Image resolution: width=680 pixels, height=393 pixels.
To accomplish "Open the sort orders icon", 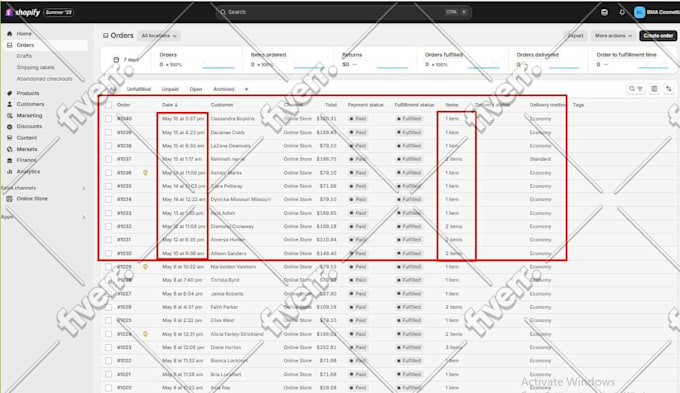I will [669, 89].
